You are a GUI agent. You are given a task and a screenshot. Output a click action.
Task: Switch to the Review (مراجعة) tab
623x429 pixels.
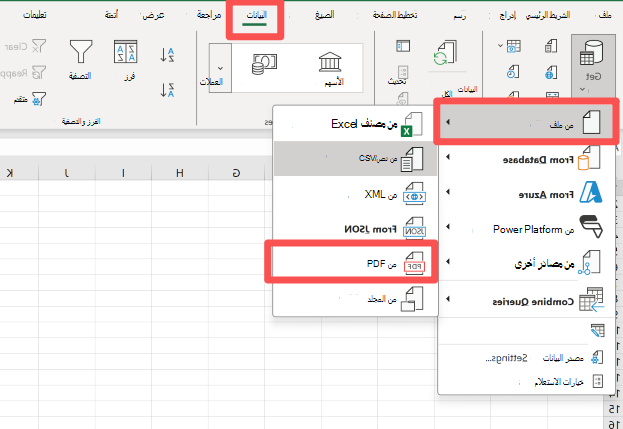[x=209, y=15]
